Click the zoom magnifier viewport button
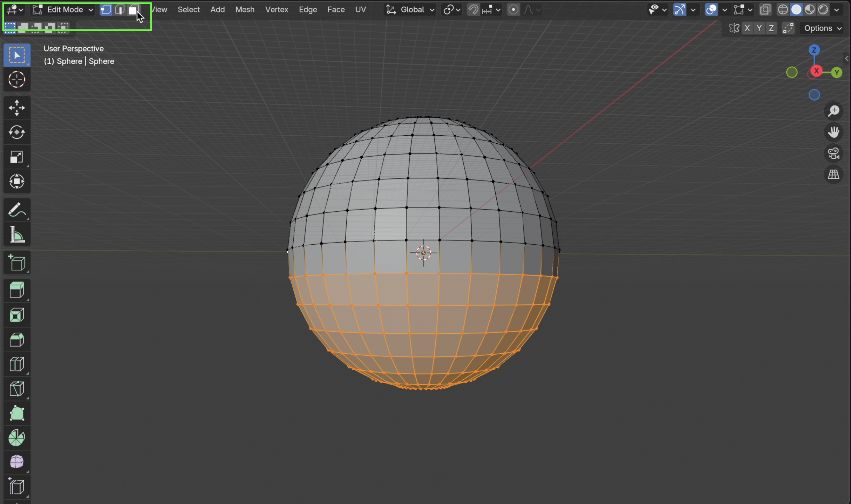This screenshot has height=504, width=851. click(x=833, y=111)
